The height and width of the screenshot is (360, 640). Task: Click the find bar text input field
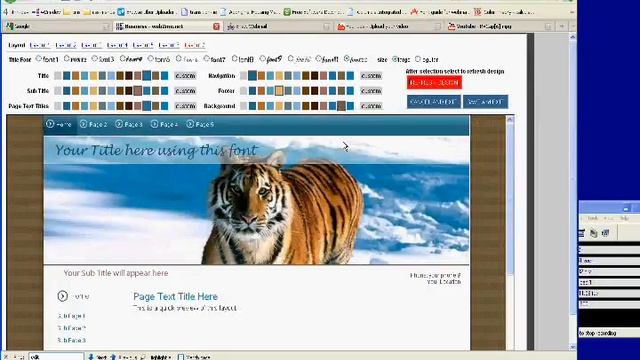click(56, 357)
